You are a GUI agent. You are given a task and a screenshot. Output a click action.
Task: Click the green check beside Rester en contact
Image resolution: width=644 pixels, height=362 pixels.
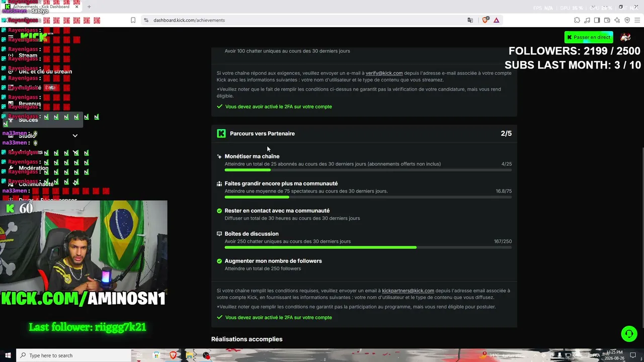(x=219, y=211)
